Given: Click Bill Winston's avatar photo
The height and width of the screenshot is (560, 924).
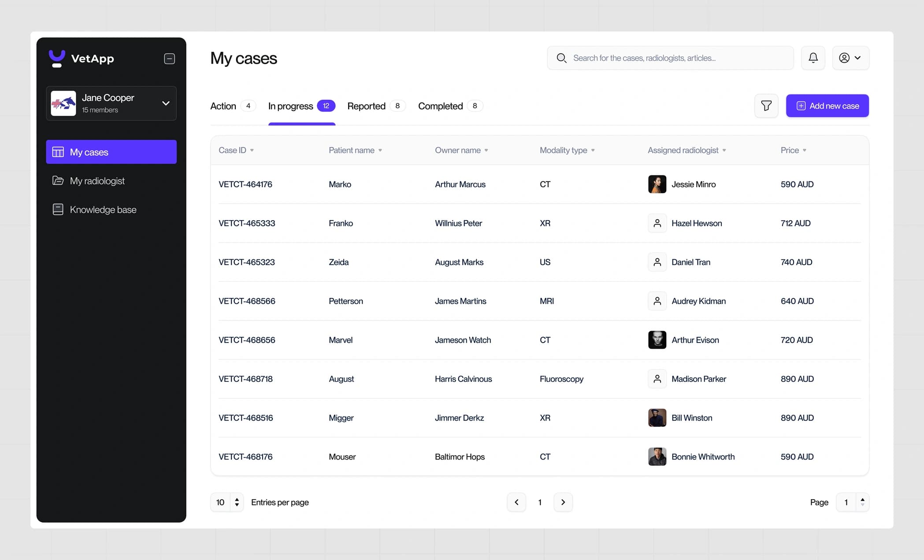Looking at the screenshot, I should click(657, 418).
